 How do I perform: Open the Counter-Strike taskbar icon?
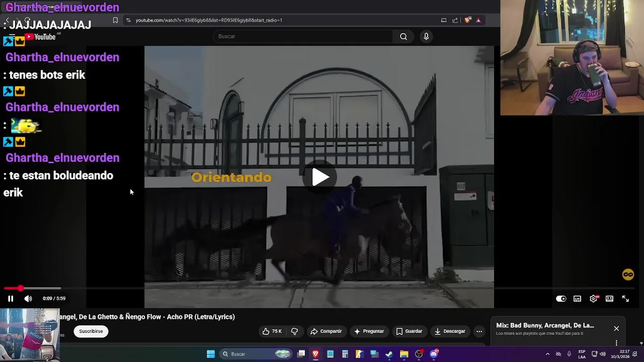[x=359, y=354]
